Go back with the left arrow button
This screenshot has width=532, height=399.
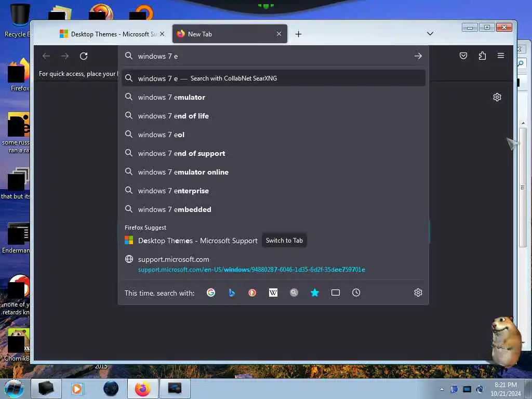pos(46,56)
